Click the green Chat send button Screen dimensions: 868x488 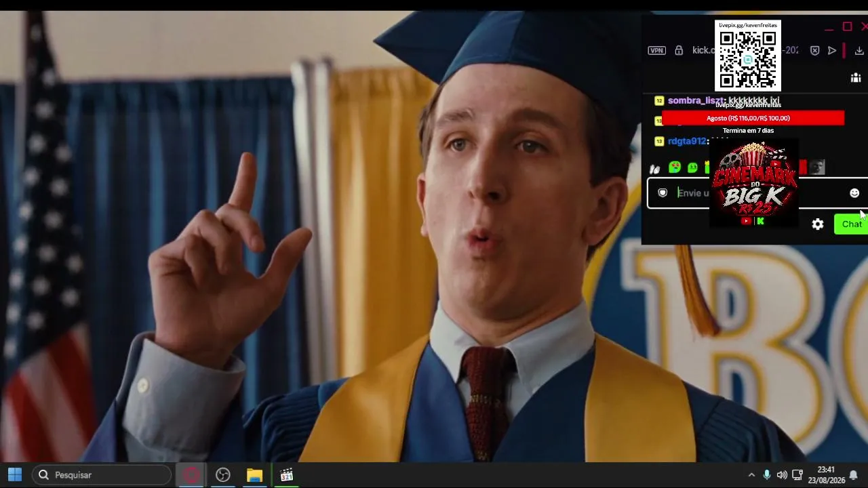click(x=851, y=224)
